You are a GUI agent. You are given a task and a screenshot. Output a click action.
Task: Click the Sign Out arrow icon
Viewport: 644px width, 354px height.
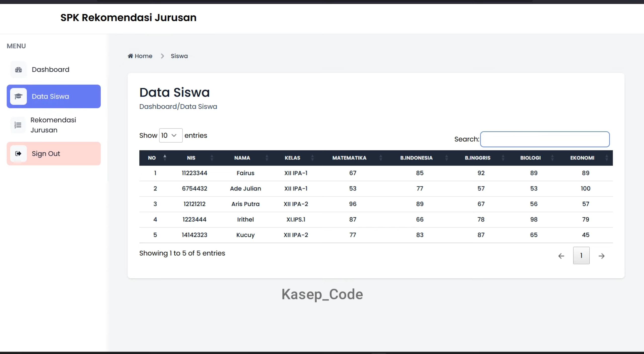[18, 153]
